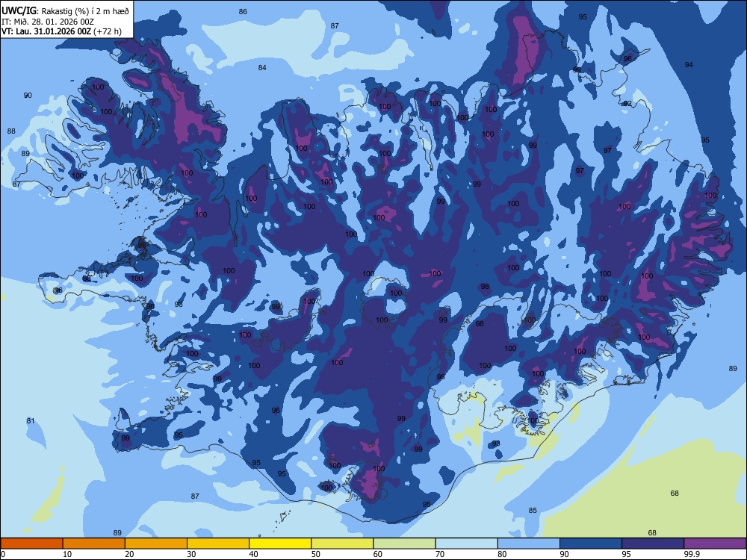Click the light blue 80–90 legend swatch
The width and height of the screenshot is (747, 560).
pos(529,544)
